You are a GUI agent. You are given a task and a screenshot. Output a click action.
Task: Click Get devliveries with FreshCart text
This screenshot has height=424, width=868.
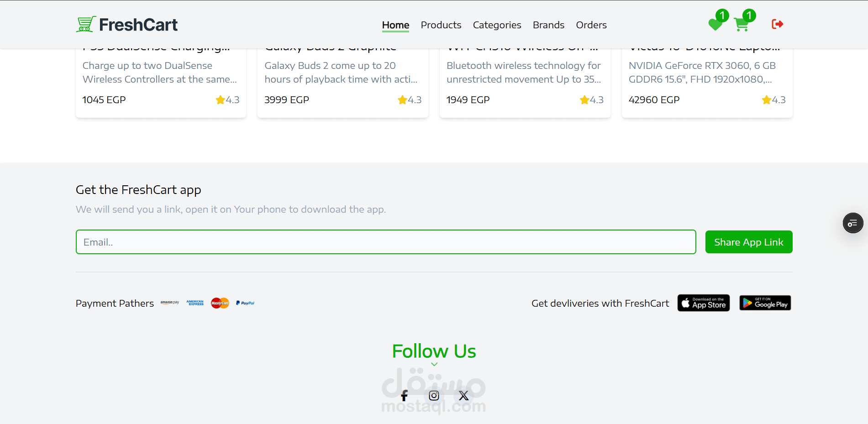coord(600,304)
